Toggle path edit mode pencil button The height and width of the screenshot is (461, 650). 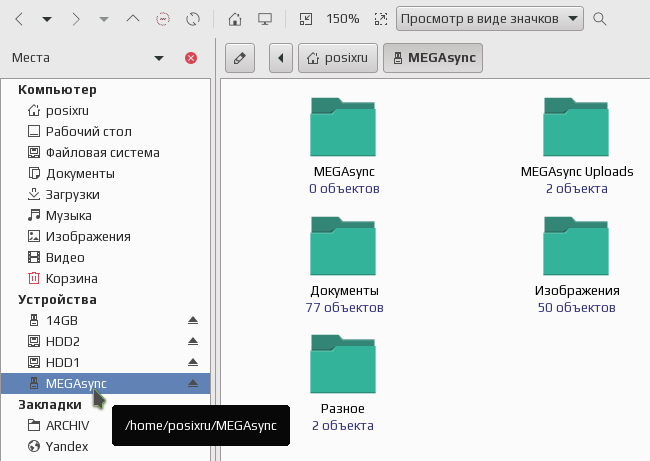[240, 58]
